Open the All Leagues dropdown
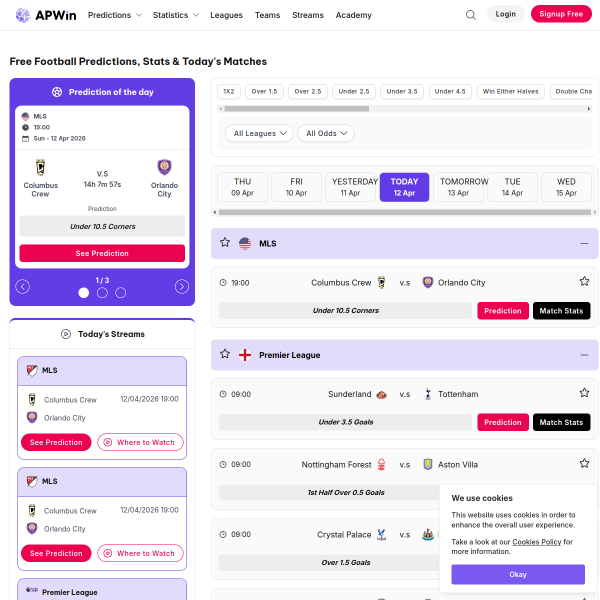The width and height of the screenshot is (600, 600). tap(259, 133)
